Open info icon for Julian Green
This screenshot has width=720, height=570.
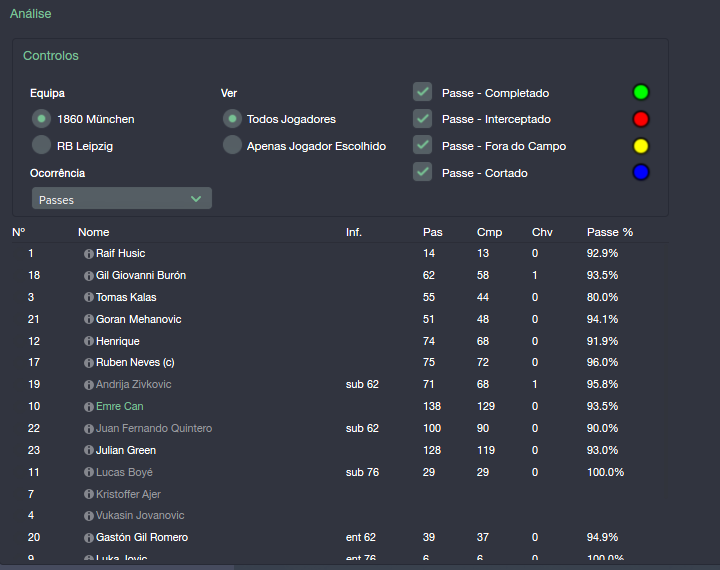point(89,451)
